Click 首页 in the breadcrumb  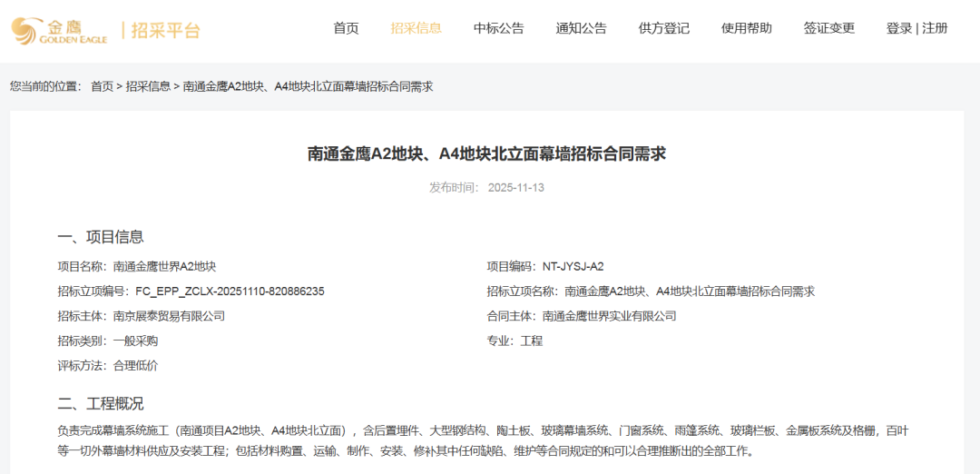click(103, 87)
